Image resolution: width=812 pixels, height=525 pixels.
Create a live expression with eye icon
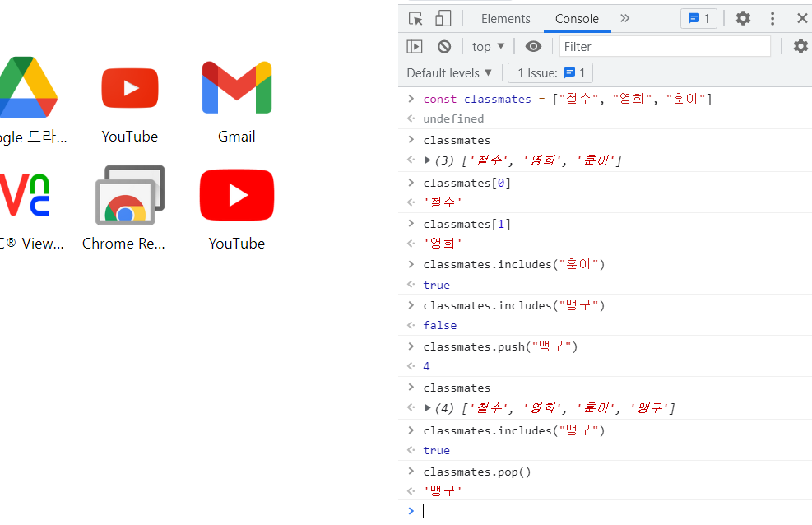533,47
